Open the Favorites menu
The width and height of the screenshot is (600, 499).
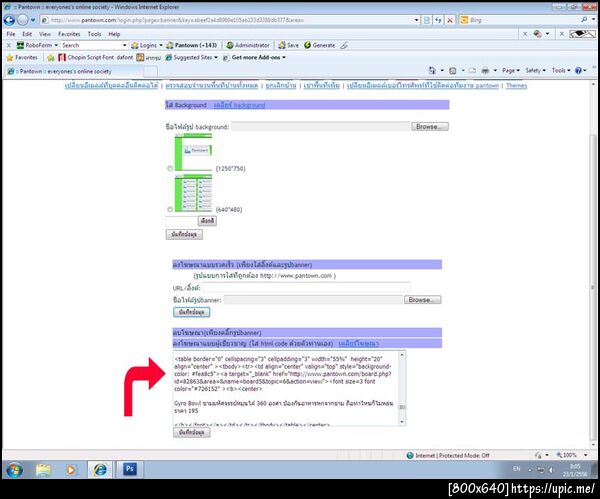(x=69, y=34)
